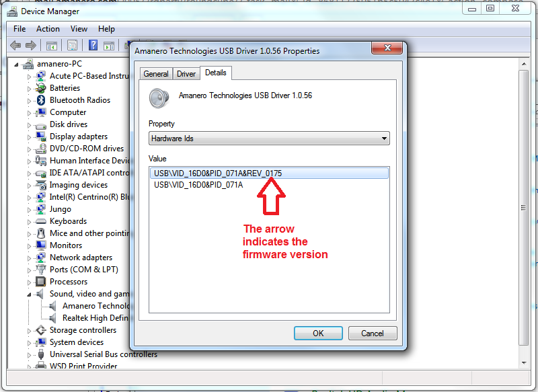Screen dimensions: 538x392
Task: Select the second value USB\VID_16D0&PID_071A
Action: tap(198, 185)
